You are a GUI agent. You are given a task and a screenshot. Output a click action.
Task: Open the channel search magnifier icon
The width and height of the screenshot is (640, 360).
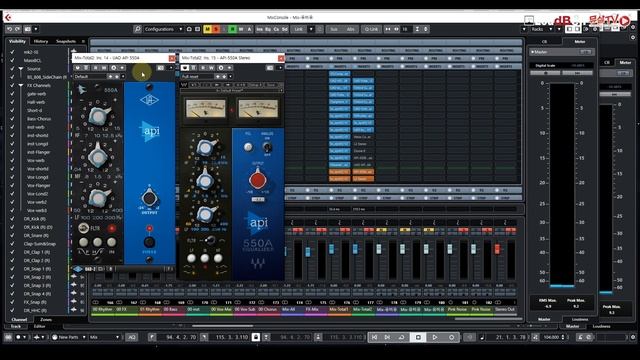138,29
